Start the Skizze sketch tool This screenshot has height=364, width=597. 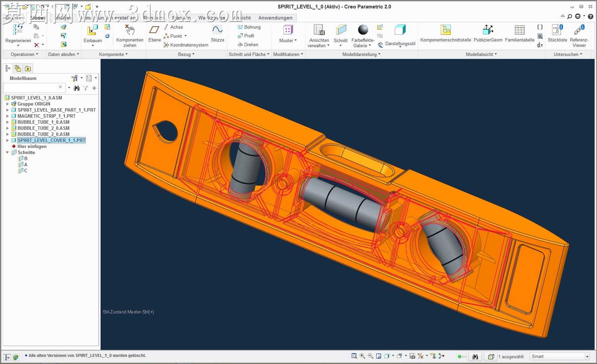point(217,30)
